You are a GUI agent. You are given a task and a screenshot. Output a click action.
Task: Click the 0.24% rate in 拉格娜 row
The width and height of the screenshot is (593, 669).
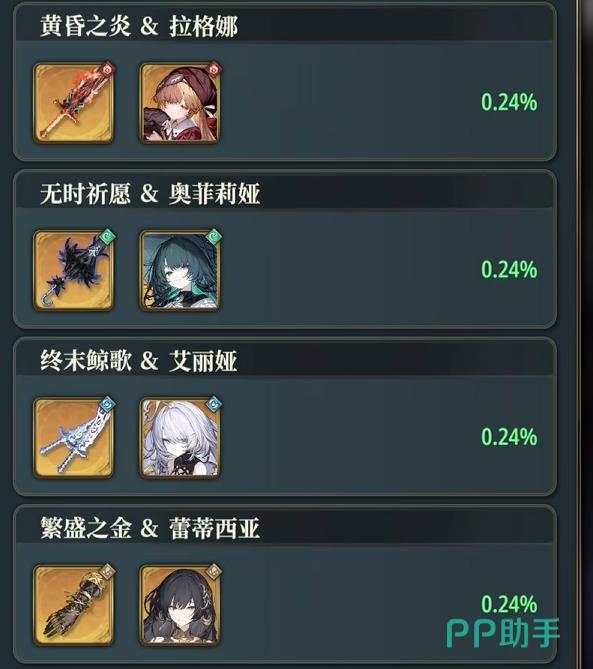pos(509,102)
